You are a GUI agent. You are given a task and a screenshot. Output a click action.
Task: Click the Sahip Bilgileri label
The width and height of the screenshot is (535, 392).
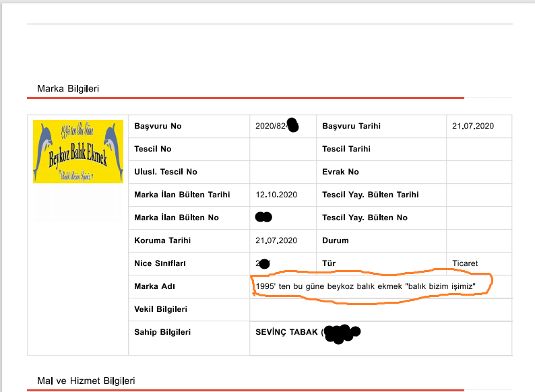coord(162,331)
